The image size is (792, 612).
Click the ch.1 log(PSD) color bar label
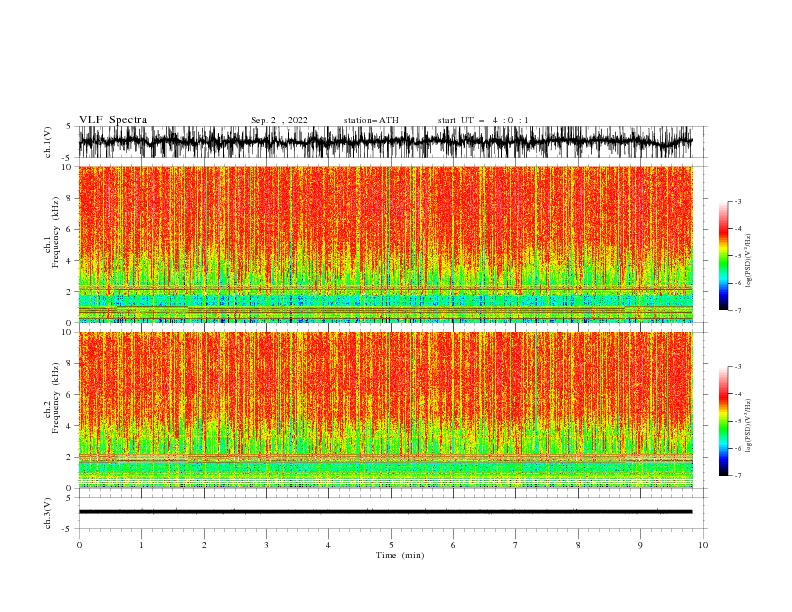pos(748,261)
